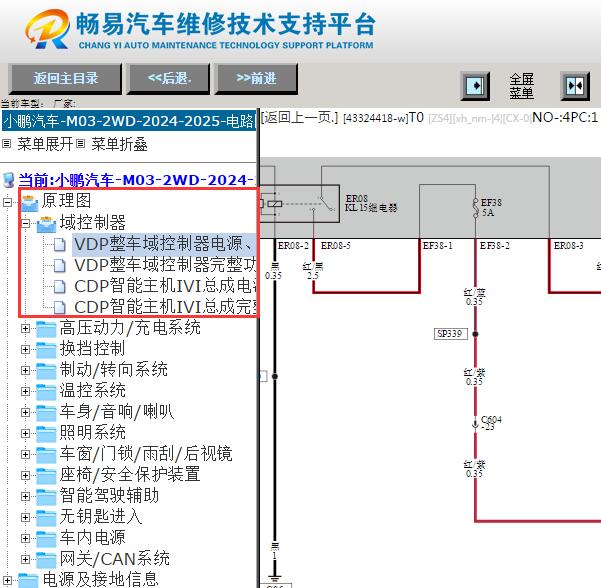Click the computer icon beside 当前 link
This screenshot has width=601, height=588.
[x=9, y=180]
